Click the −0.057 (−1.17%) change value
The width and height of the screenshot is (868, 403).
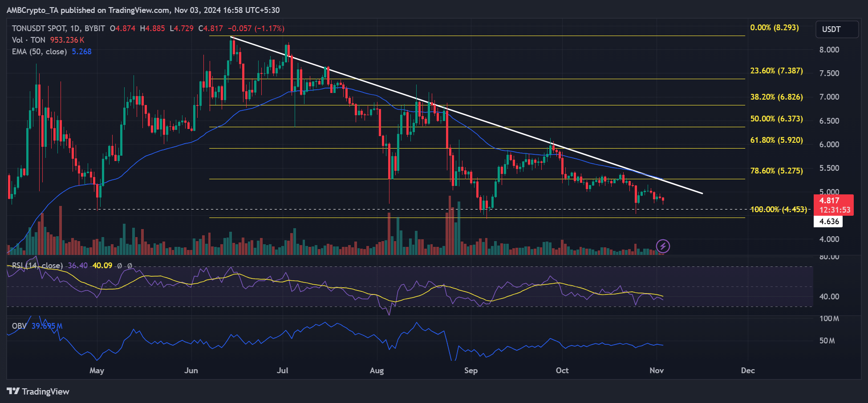coord(256,28)
